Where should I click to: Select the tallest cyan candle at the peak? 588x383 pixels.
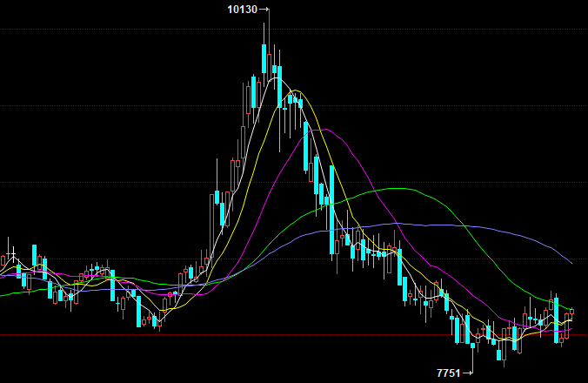(x=264, y=57)
